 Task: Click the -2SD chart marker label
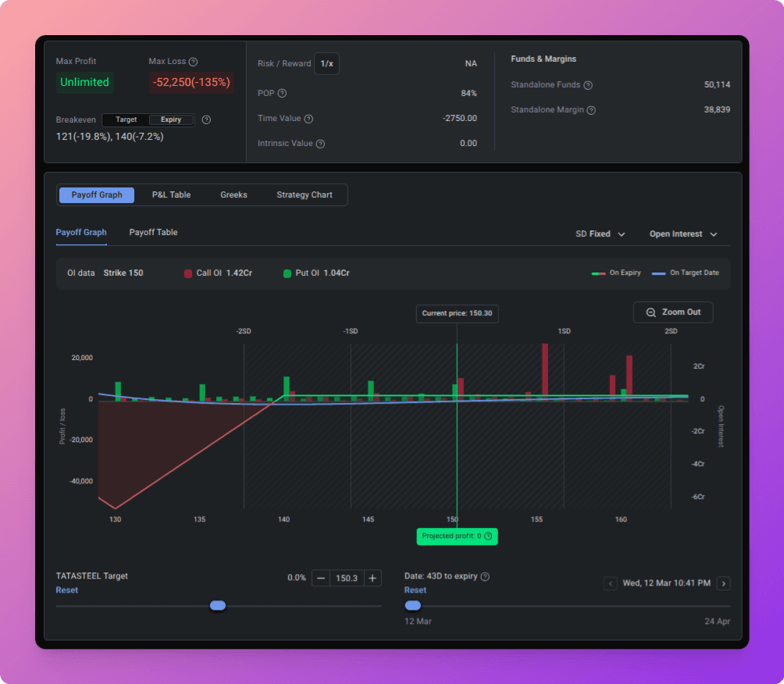coord(244,332)
